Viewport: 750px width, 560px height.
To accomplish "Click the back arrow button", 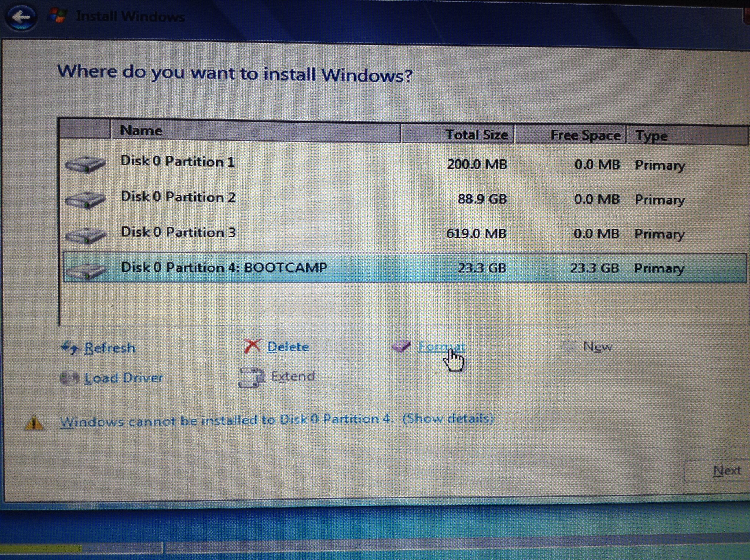I will (21, 17).
